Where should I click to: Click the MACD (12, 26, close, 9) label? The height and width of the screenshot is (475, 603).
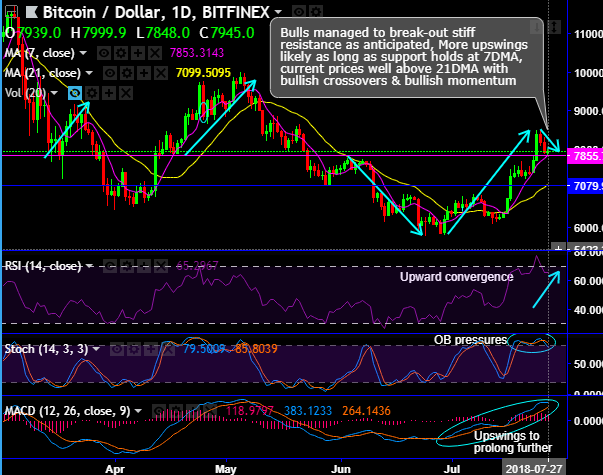67,411
